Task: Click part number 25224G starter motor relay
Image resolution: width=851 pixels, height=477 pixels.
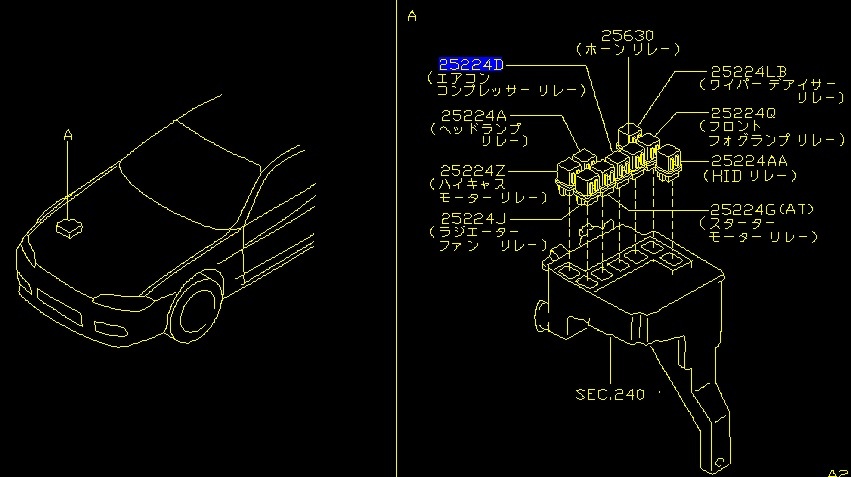Action: point(762,209)
